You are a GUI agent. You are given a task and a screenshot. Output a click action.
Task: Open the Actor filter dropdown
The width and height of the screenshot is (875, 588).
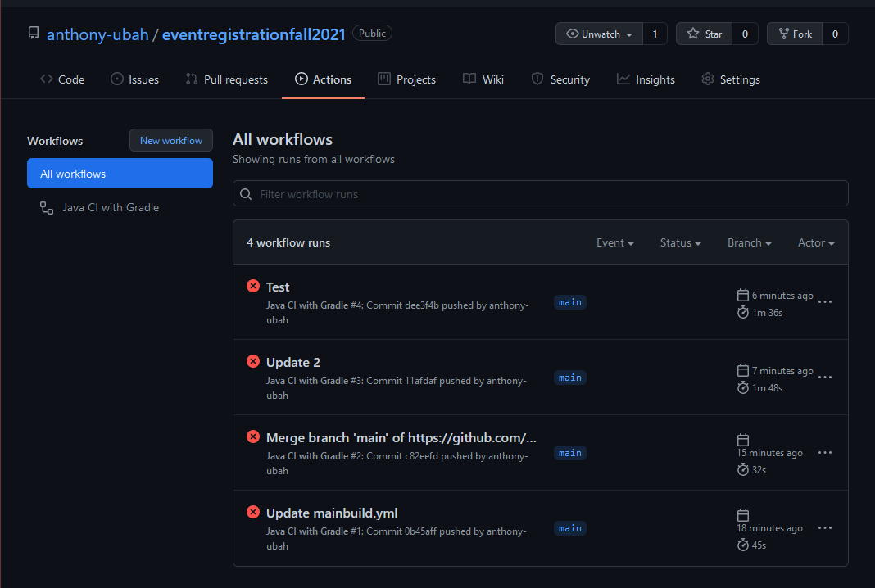coord(816,243)
